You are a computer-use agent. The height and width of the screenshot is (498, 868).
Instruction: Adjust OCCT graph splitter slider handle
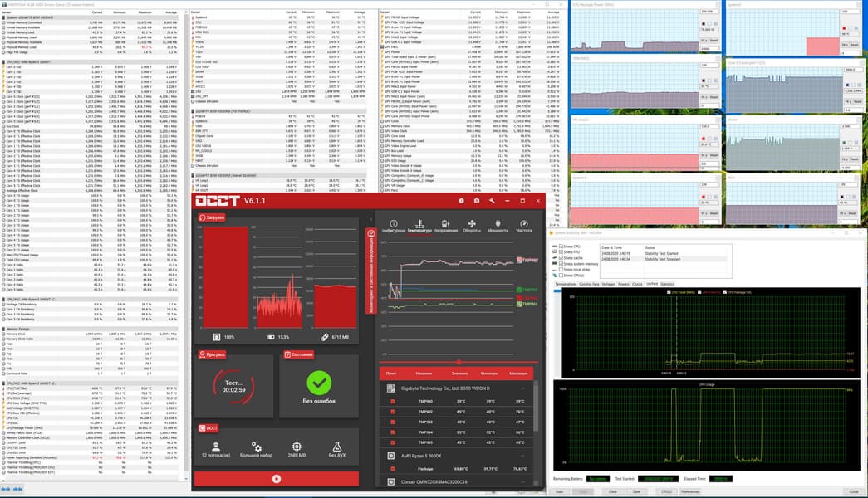coord(459,362)
